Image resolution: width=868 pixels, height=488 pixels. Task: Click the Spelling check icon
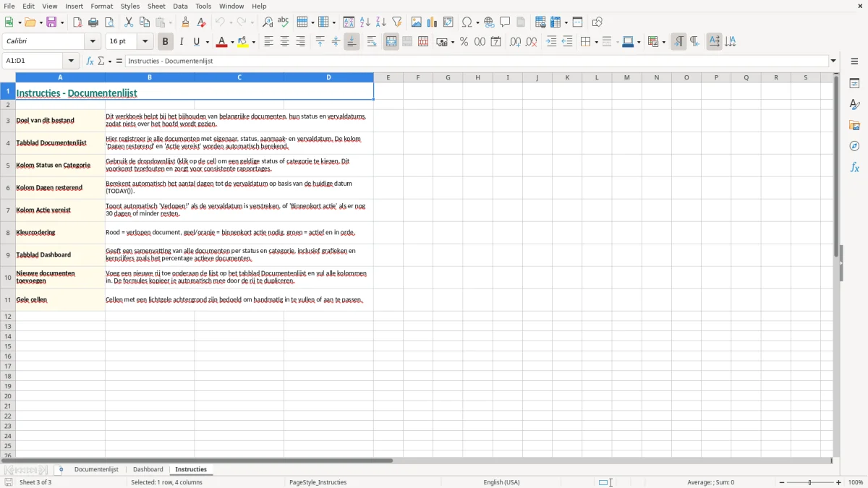[284, 22]
